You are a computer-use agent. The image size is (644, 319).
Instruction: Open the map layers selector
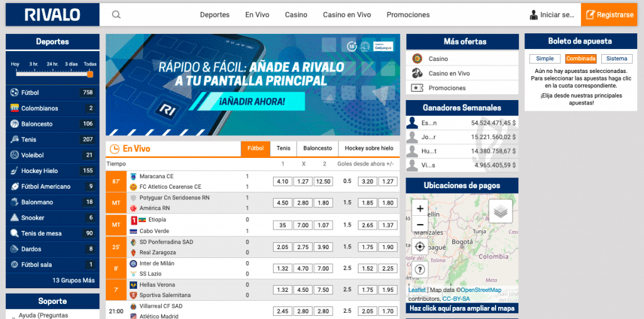coord(500,211)
